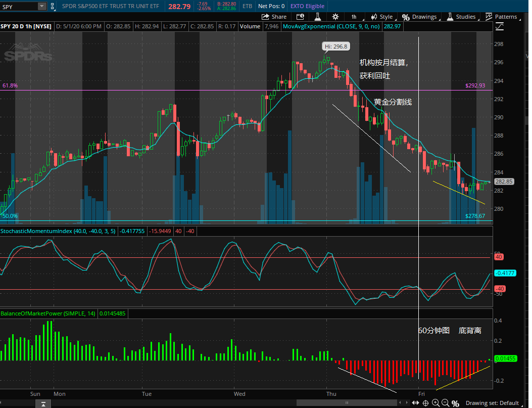
Task: Click the flask quick-study icon
Action: (318, 17)
